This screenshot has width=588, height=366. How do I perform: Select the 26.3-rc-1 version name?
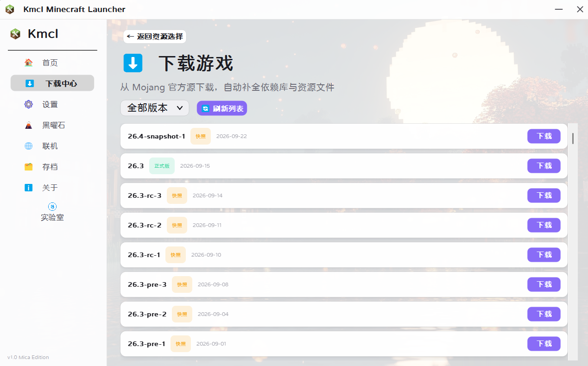[144, 255]
